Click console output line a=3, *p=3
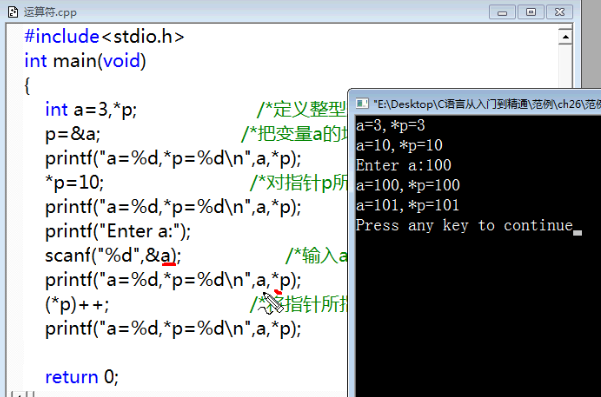Screen dimensions: 601x397 [x=391, y=125]
